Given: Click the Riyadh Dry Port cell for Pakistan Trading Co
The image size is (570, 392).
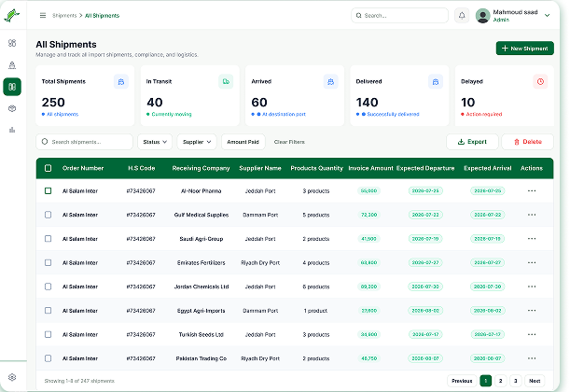Looking at the screenshot, I should [x=260, y=358].
